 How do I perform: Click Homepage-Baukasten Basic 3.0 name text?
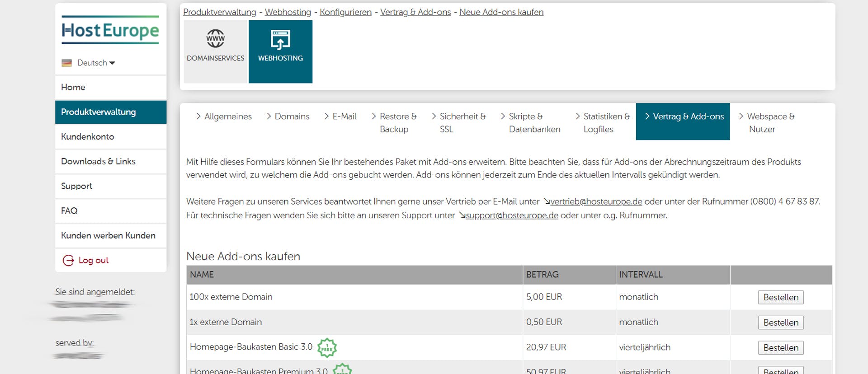pos(251,347)
